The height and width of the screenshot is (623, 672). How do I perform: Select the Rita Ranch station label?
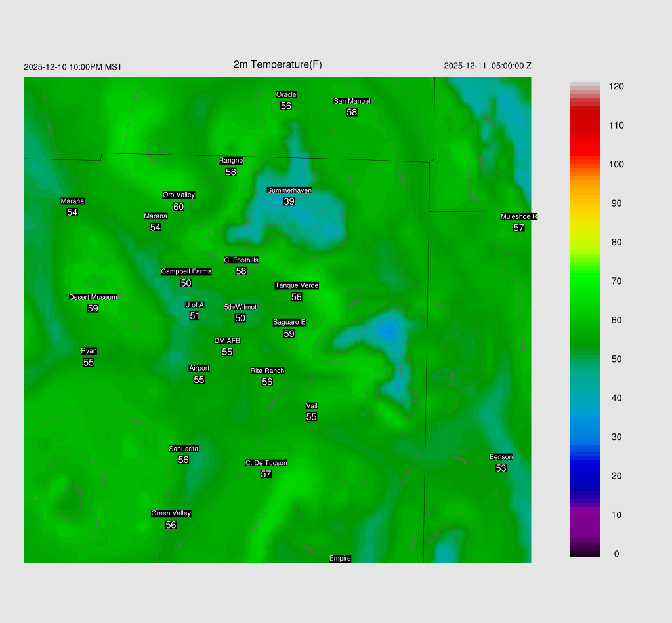pos(267,371)
